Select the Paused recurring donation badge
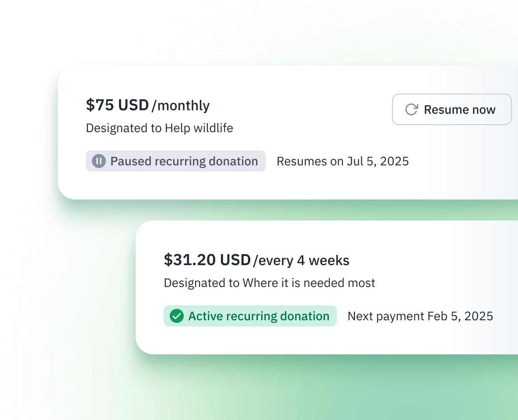Screen dimensions: 518x420 pos(176,161)
